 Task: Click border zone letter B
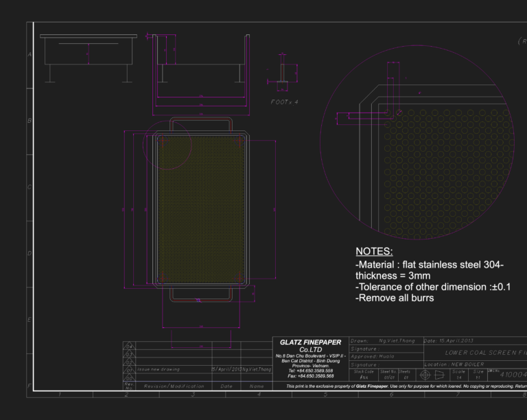[x=30, y=120]
